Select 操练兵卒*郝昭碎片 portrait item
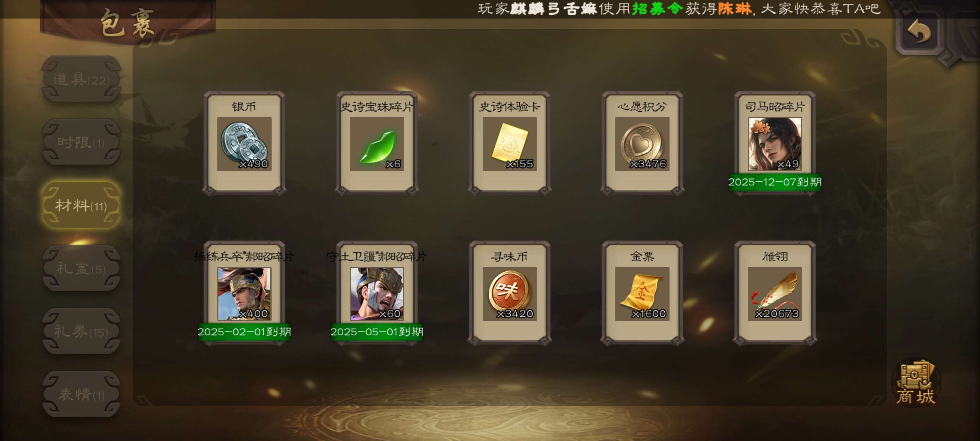Screen dimensions: 980x441 pyautogui.click(x=244, y=294)
